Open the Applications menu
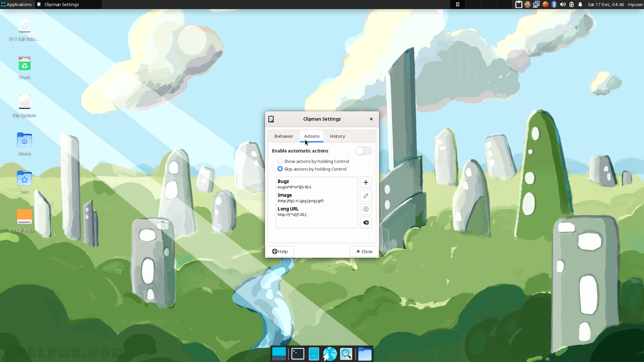Screen dimensions: 644x362 tap(17, 4)
